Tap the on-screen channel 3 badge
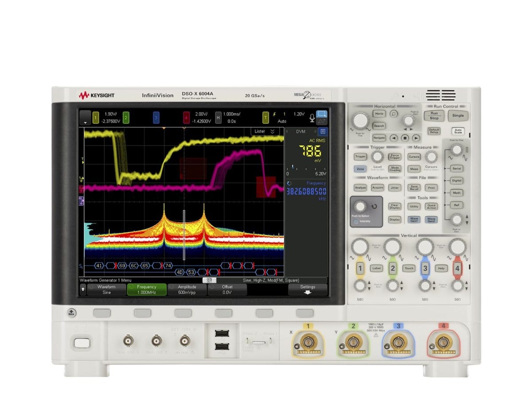The image size is (532, 399). [156, 117]
